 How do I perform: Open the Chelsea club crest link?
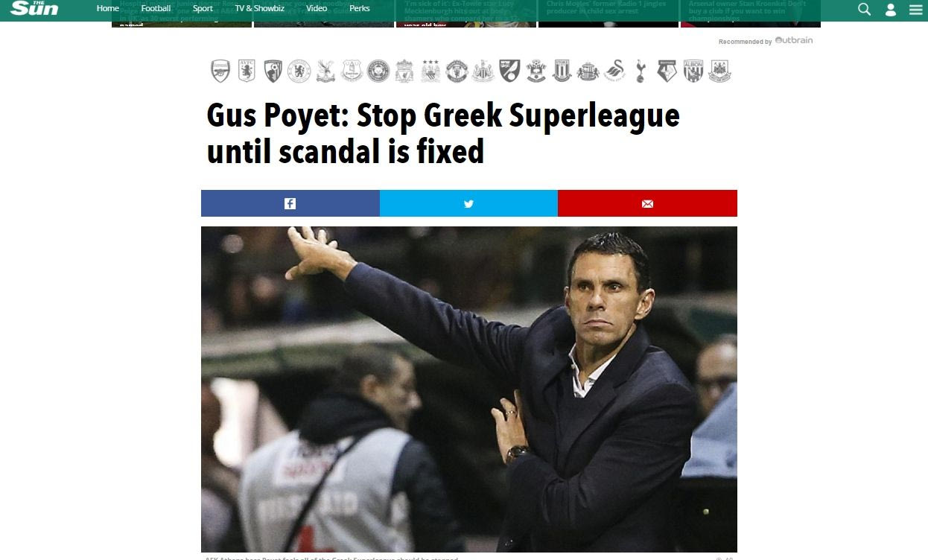[299, 71]
